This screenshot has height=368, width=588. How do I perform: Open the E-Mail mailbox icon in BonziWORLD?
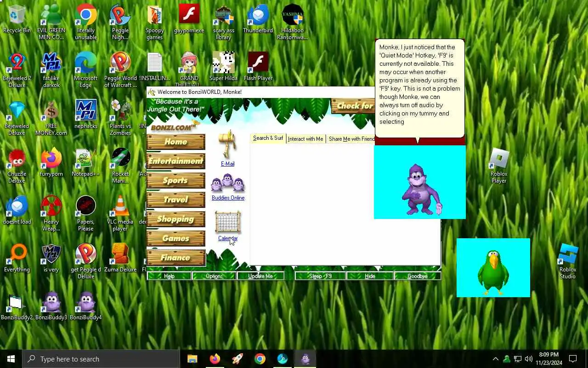(227, 145)
